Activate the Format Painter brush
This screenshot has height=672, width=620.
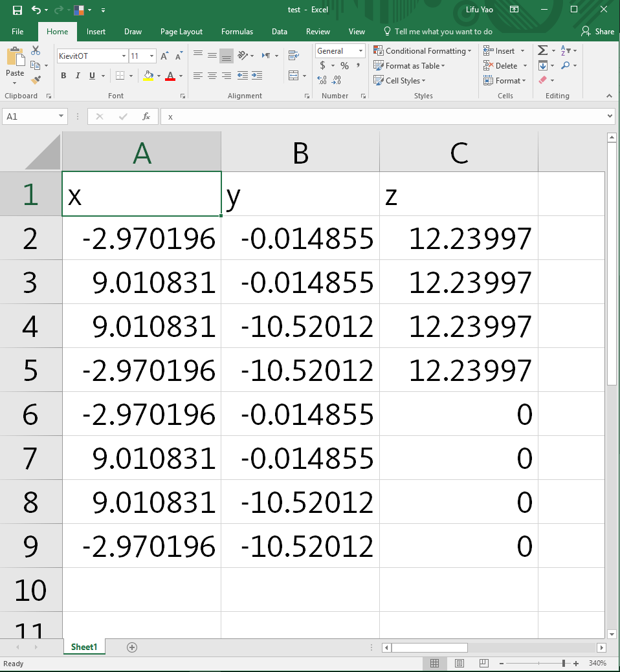pos(36,80)
